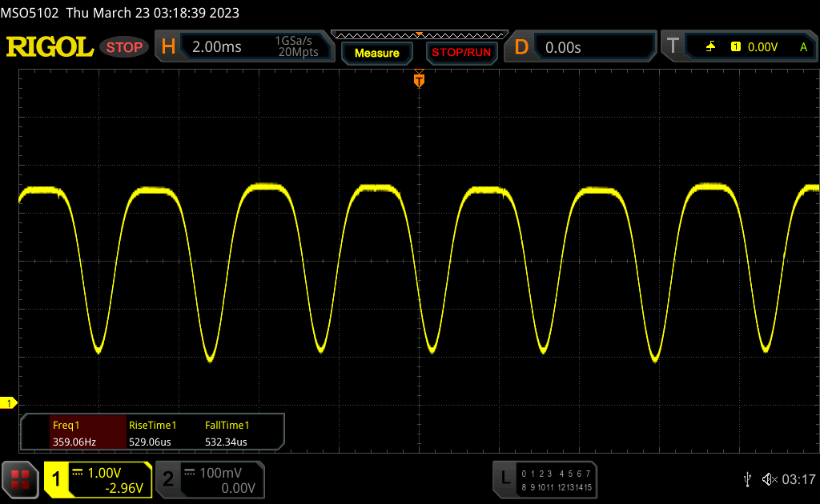820x504 pixels.
Task: Select the Freq1 measurement item
Action: (73, 433)
